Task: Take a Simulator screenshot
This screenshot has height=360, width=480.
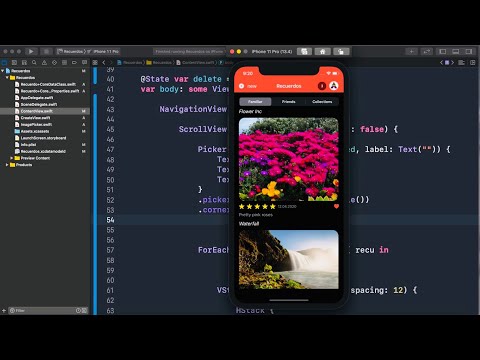Action: click(304, 51)
